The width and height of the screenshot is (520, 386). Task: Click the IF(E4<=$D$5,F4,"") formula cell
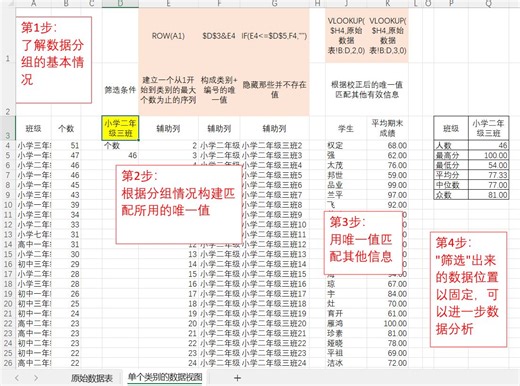tap(274, 36)
